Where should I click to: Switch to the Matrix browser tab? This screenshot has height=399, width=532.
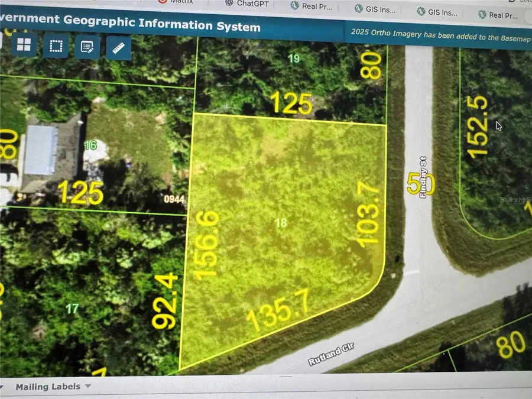point(176,1)
